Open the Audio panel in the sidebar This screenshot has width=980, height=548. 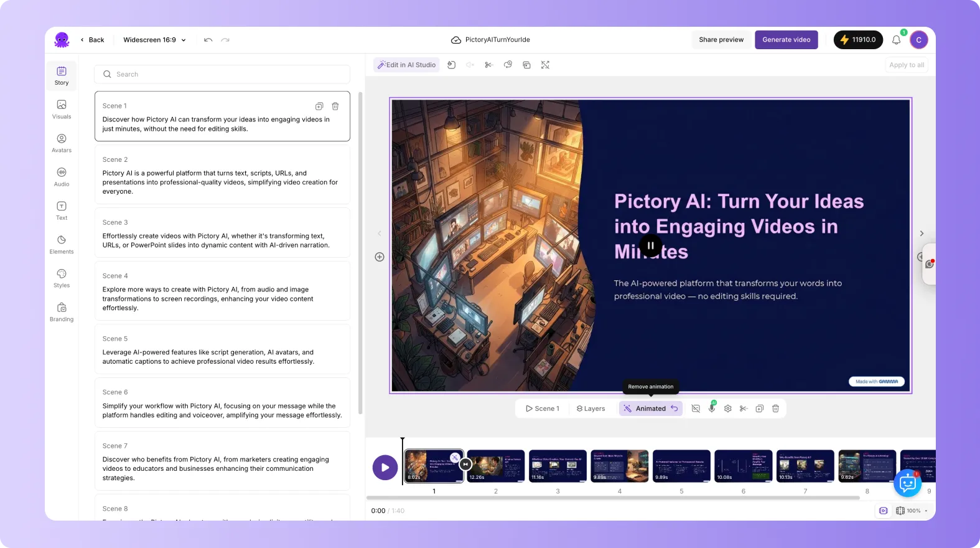click(x=62, y=177)
